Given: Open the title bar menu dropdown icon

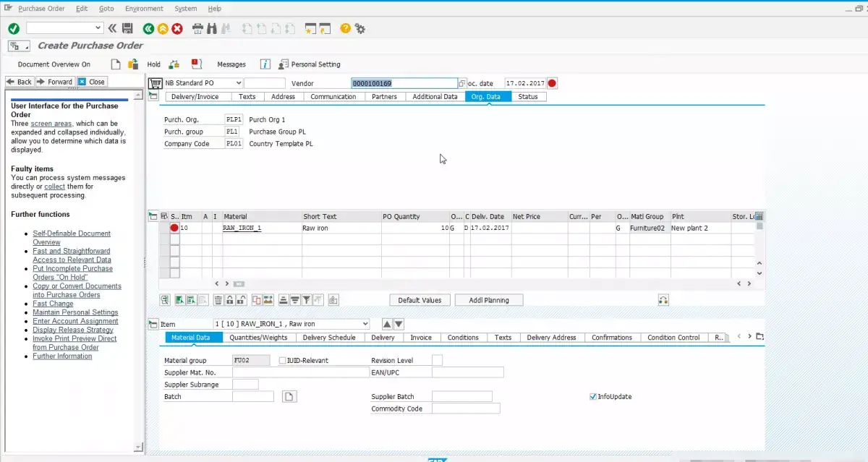Looking at the screenshot, I should (x=20, y=46).
